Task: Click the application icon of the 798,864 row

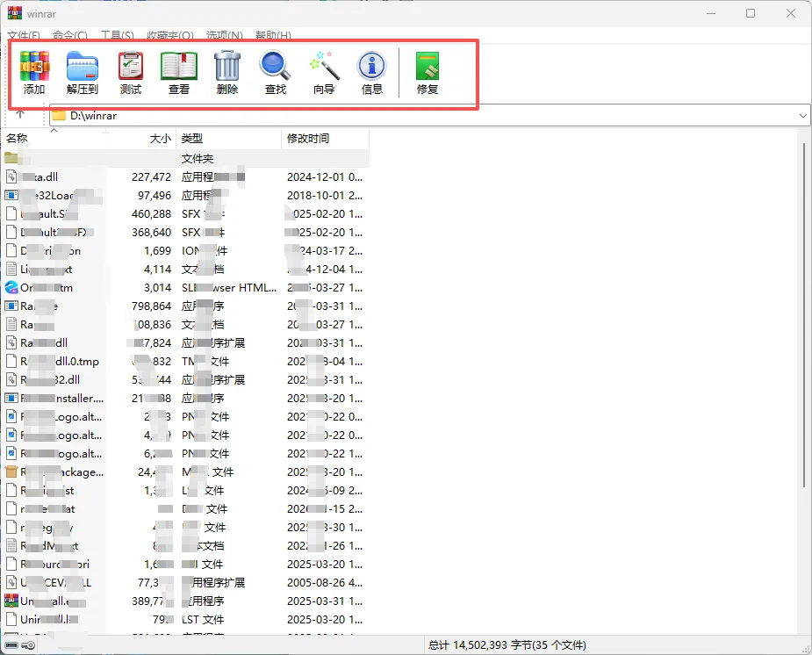Action: 11,306
